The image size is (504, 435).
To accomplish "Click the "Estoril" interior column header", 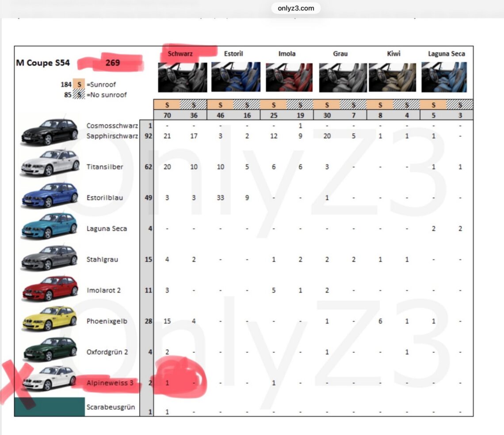I will (x=233, y=53).
